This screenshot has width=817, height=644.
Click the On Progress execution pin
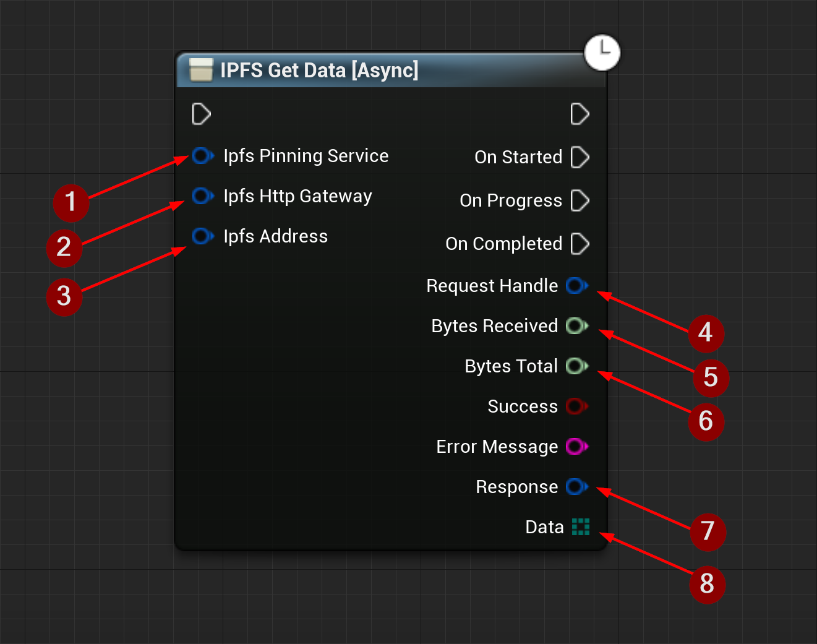coord(580,200)
